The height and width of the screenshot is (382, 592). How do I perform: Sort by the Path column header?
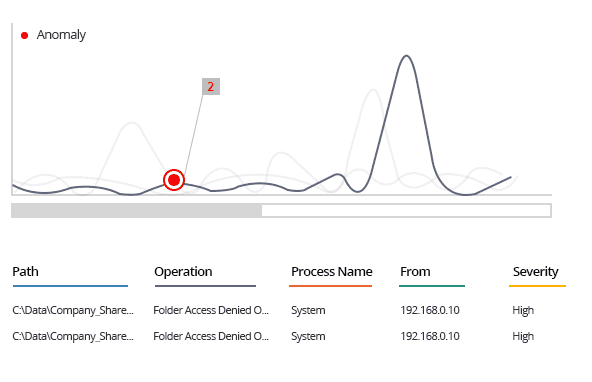pyautogui.click(x=25, y=271)
